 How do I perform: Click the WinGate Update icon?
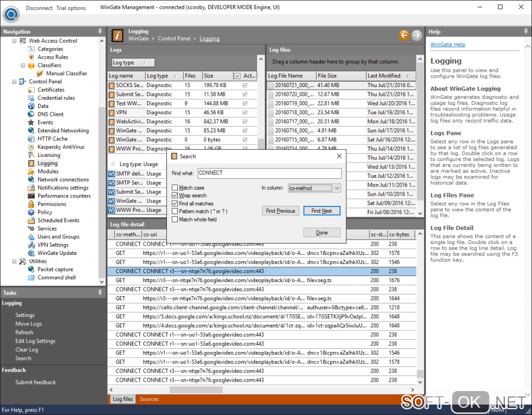31,253
